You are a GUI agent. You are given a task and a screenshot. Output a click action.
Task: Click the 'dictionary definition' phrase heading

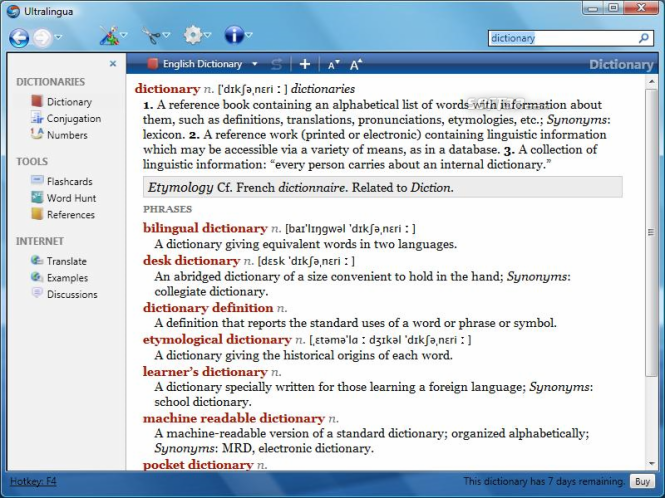click(x=208, y=308)
